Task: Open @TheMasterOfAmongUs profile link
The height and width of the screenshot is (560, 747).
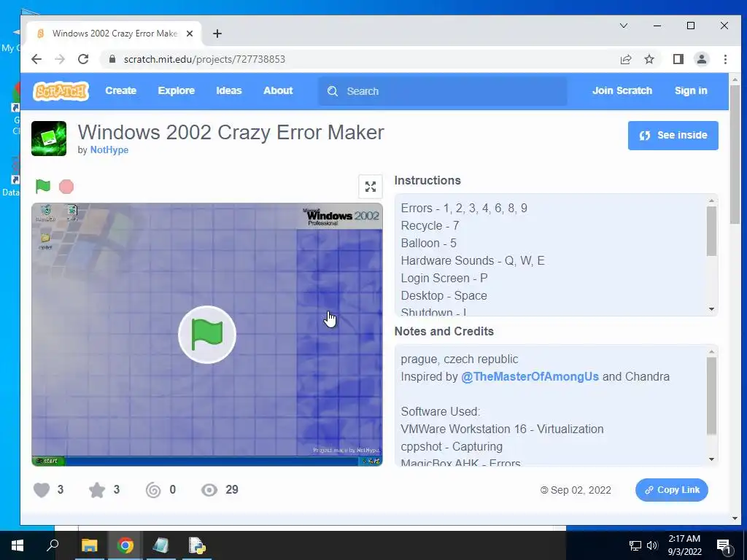Action: point(530,376)
